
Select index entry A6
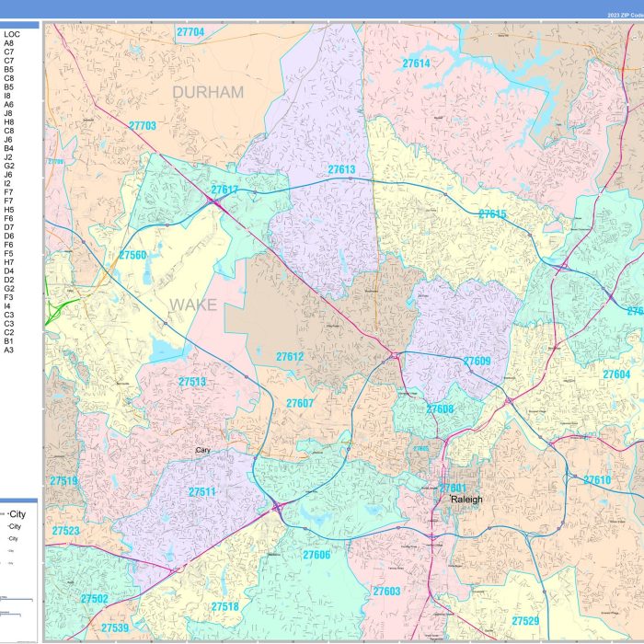[8, 104]
